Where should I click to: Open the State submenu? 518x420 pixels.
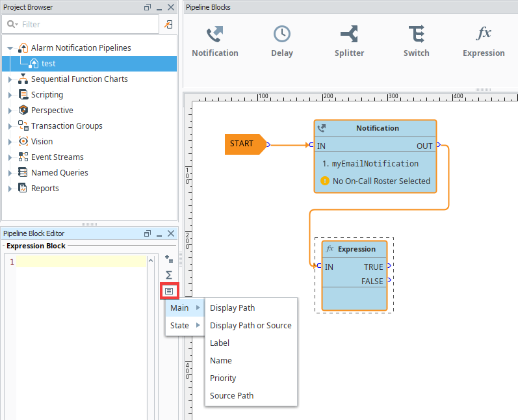click(185, 326)
